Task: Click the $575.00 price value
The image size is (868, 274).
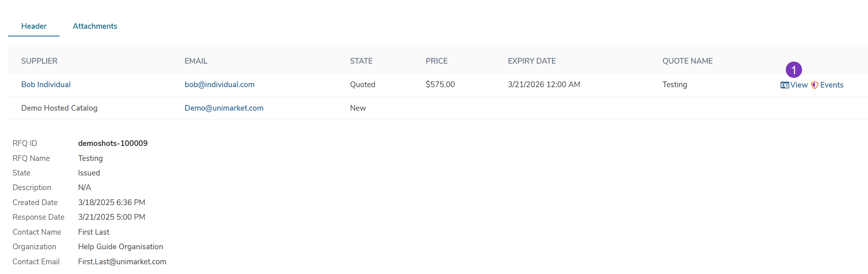Action: point(440,85)
